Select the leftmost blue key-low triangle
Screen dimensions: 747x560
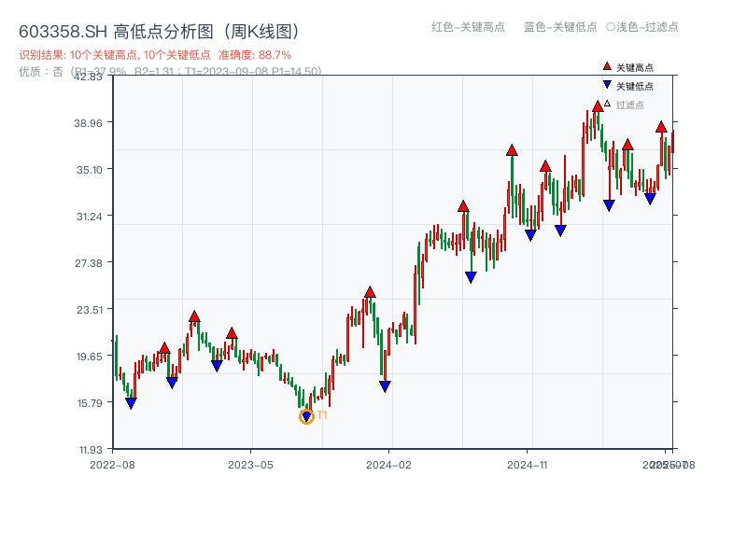131,403
